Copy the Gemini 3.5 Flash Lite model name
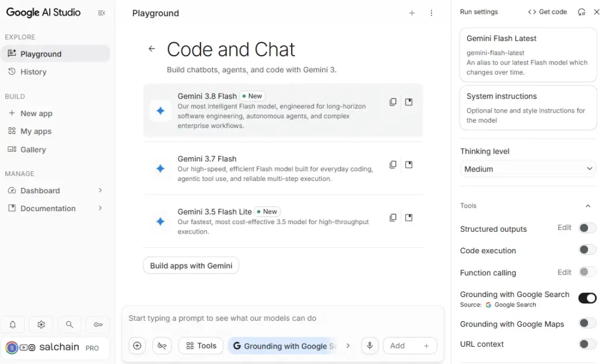 pos(393,218)
